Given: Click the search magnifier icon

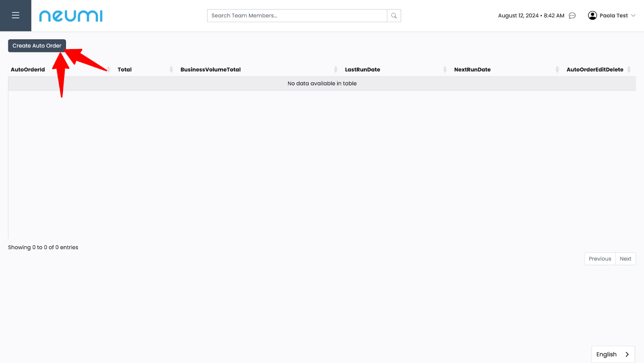Looking at the screenshot, I should (x=394, y=16).
